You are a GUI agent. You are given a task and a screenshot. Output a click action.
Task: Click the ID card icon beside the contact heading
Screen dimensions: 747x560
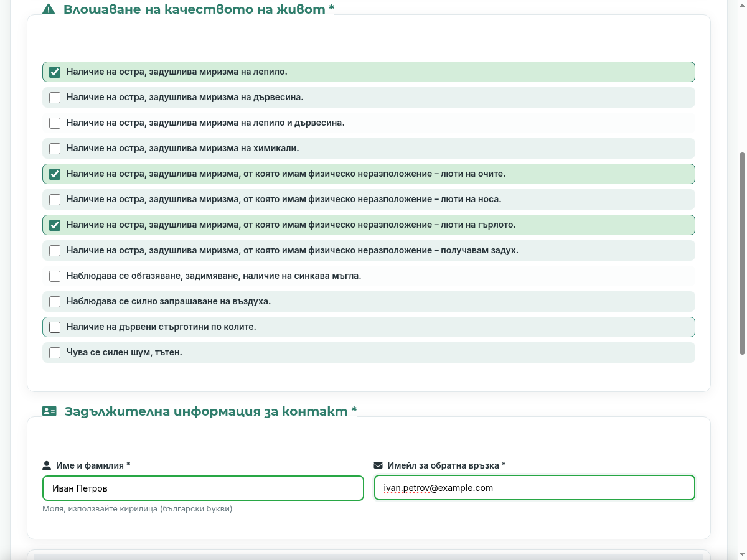coord(49,411)
